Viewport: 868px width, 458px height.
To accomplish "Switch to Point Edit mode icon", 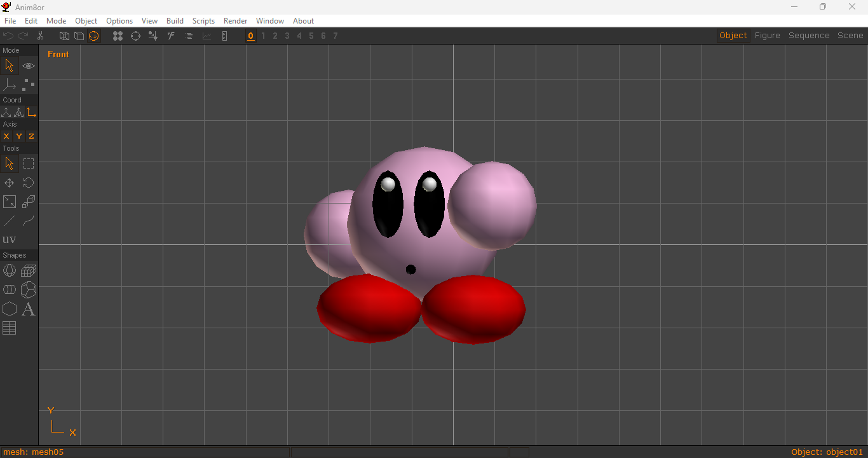I will point(29,85).
